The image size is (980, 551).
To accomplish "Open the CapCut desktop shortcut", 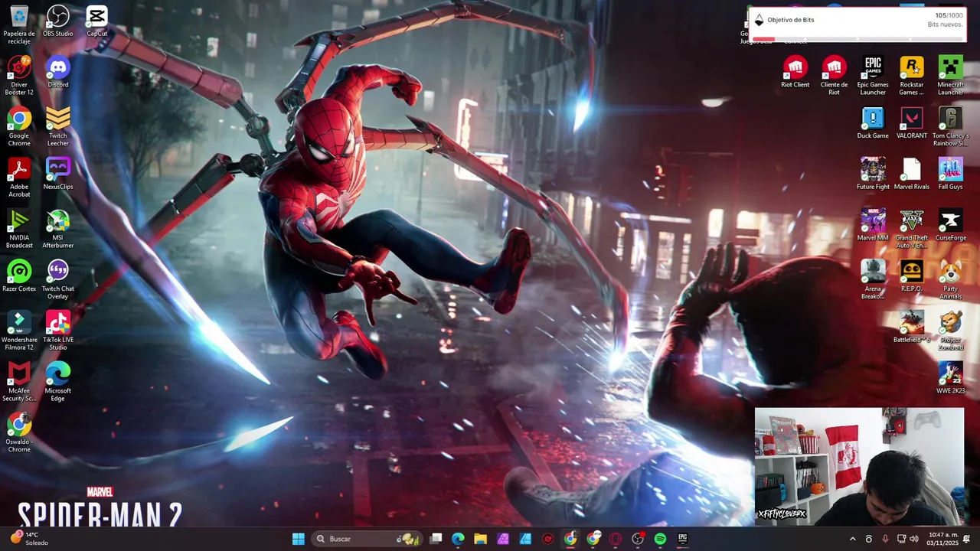I will pyautogui.click(x=96, y=21).
